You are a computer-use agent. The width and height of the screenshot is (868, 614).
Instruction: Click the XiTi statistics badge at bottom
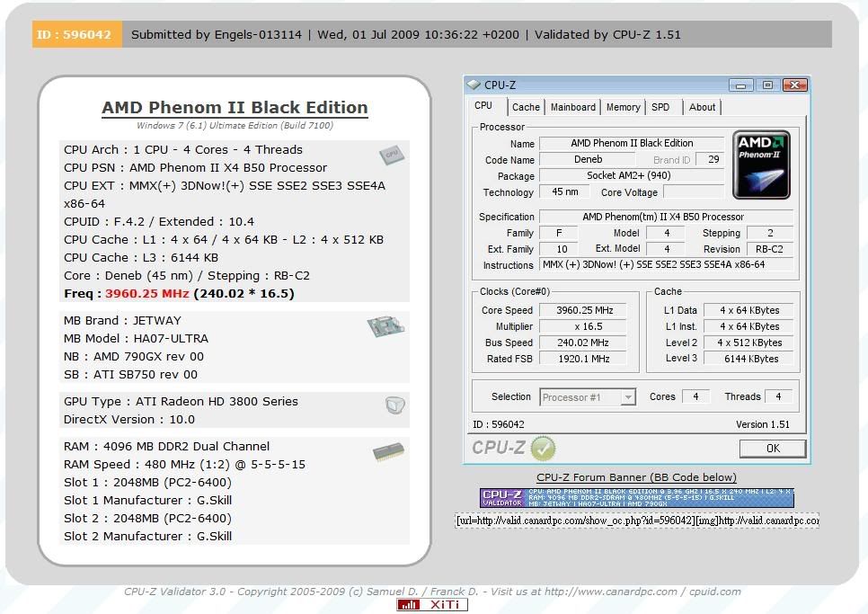pos(432,605)
